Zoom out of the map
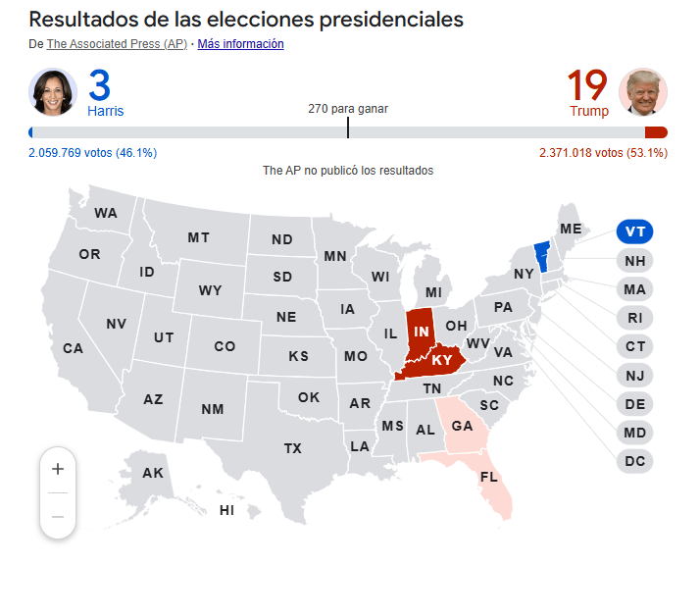Viewport: 700px width, 616px height. click(58, 516)
